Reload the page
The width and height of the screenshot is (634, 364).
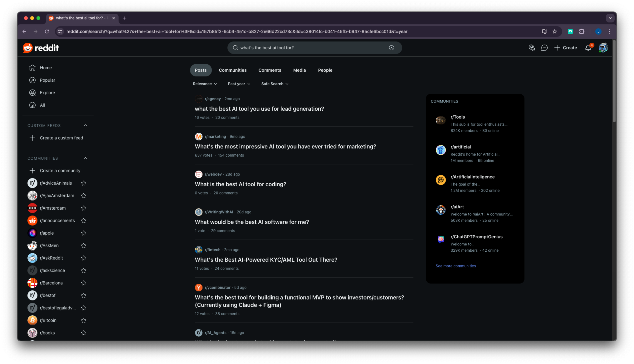click(47, 32)
